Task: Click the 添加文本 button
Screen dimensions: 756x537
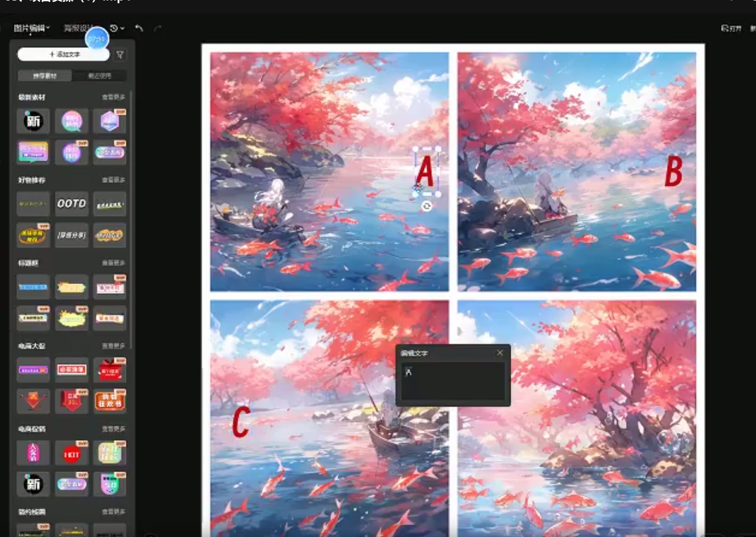Action: click(x=64, y=54)
